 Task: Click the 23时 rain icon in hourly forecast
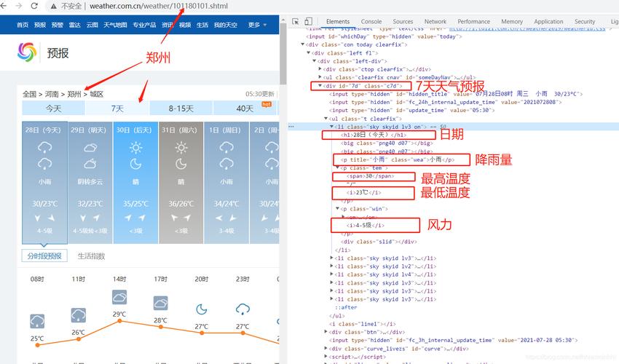[243, 309]
